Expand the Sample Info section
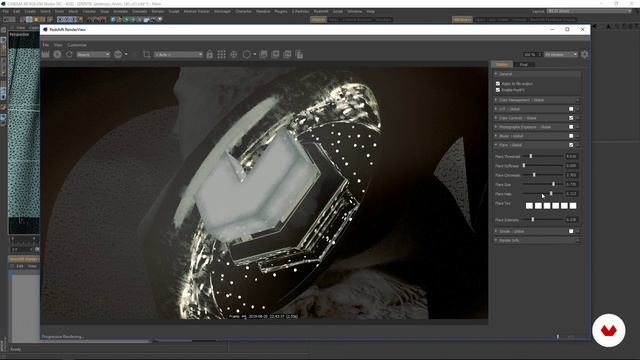640x360 pixels. (537, 240)
